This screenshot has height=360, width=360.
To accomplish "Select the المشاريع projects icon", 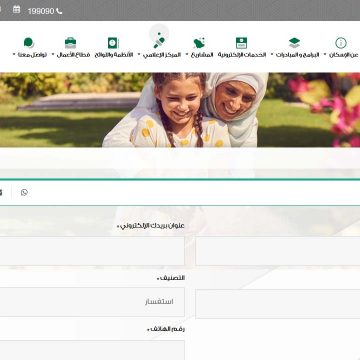I will coord(199,43).
